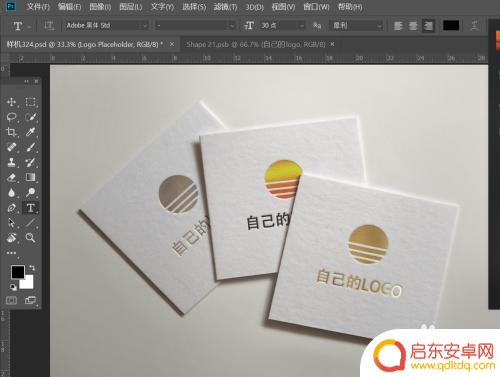
Task: Select the Lasso tool
Action: [x=12, y=117]
